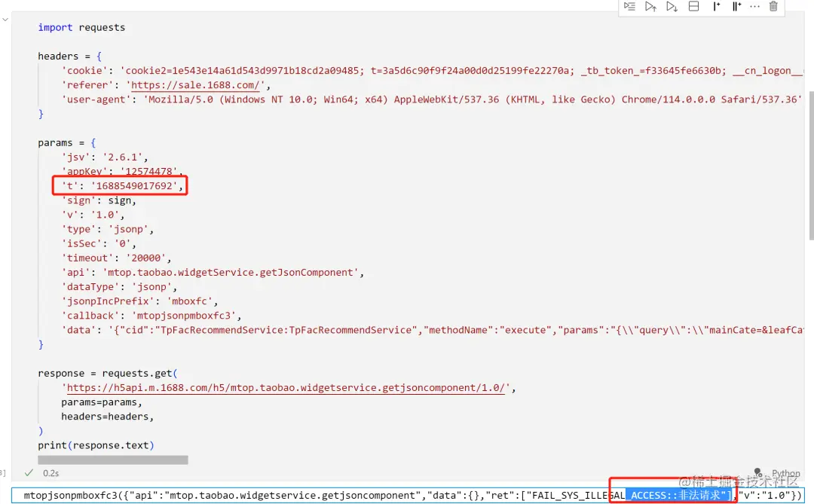Click the 'jsonpIncPrefix': 'mboxfc' line
This screenshot has width=814, height=504.
139,301
